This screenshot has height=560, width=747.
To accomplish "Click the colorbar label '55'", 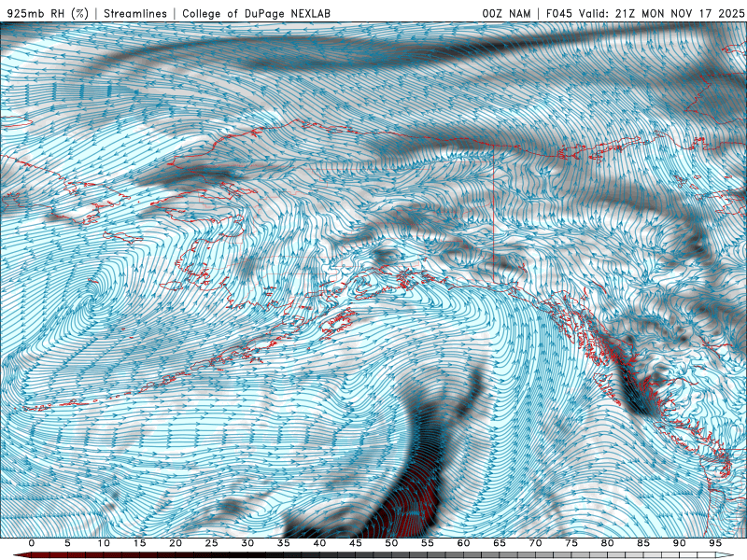I will click(428, 543).
